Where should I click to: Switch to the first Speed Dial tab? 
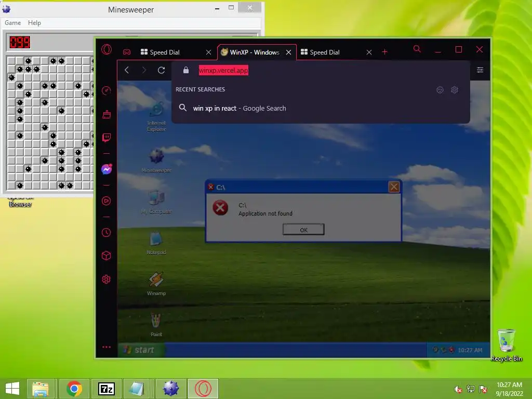(170, 52)
